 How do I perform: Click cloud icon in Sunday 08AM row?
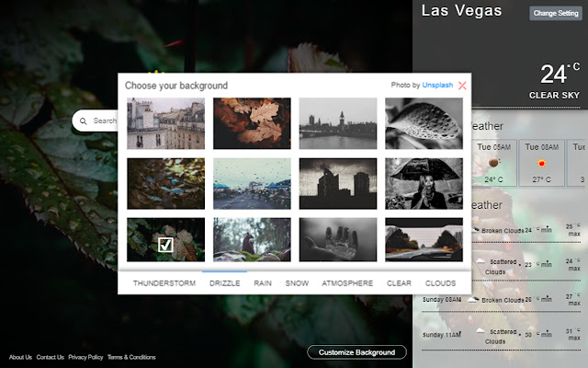pyautogui.click(x=473, y=299)
